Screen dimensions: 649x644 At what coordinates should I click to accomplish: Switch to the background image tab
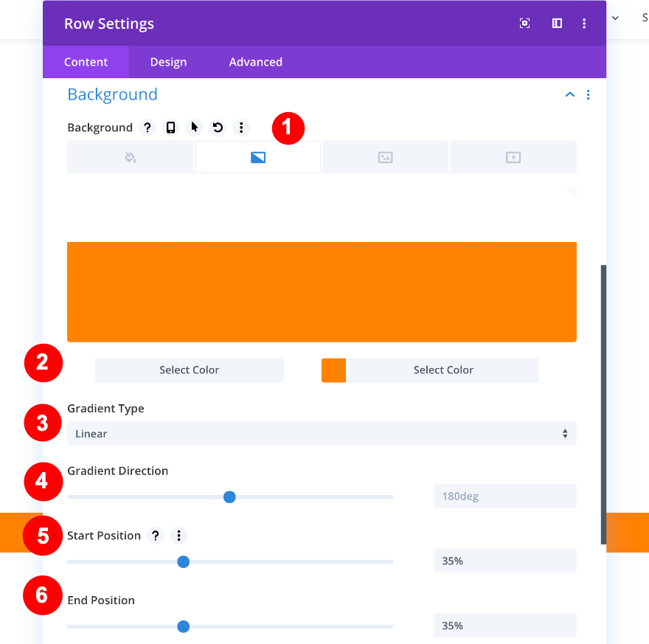(385, 157)
